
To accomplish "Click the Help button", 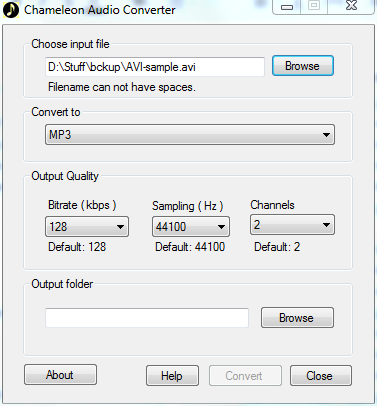I will coord(172,376).
